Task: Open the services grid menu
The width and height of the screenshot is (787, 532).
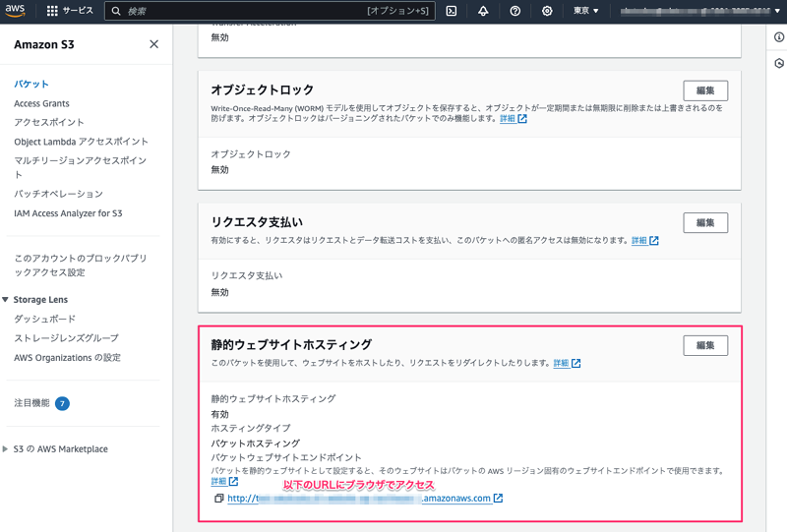Action: 52,11
